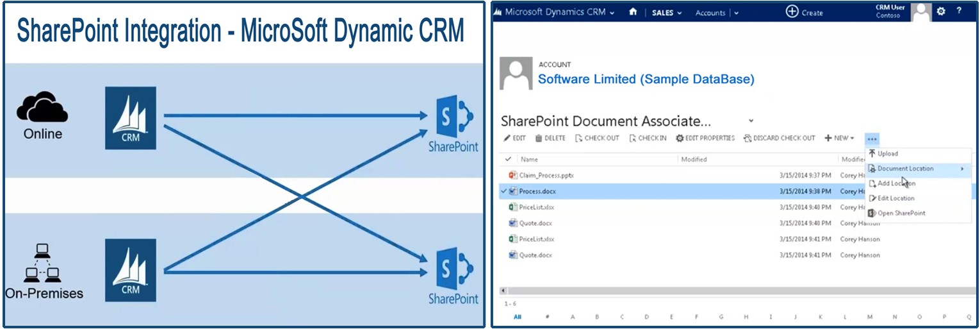Image resolution: width=980 pixels, height=329 pixels.
Task: Open the Accounts navigation item
Action: point(710,13)
